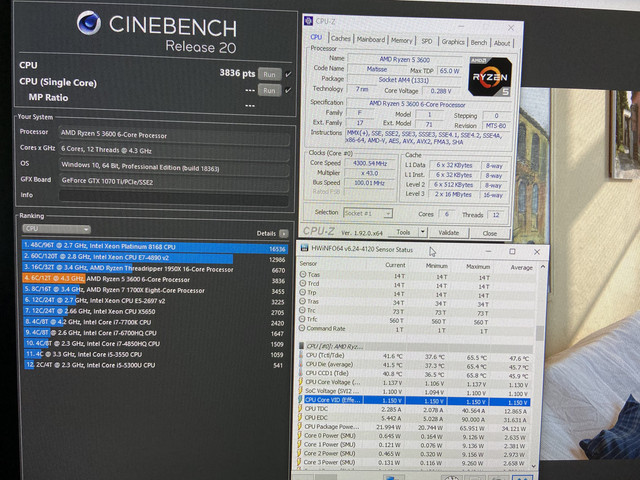Click the Maximum column header in HWiNFO
Screen dimensions: 640x480
click(478, 267)
